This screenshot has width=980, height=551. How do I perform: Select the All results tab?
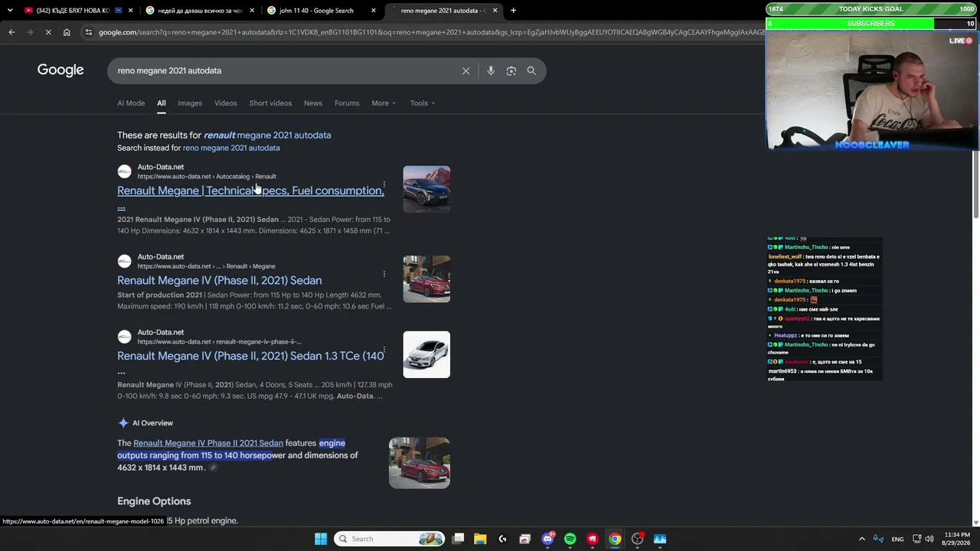click(162, 103)
